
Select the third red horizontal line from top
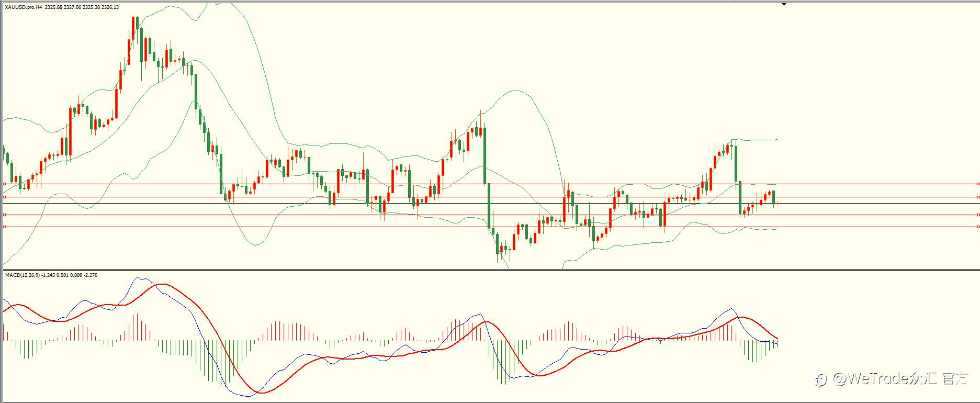pyautogui.click(x=491, y=215)
